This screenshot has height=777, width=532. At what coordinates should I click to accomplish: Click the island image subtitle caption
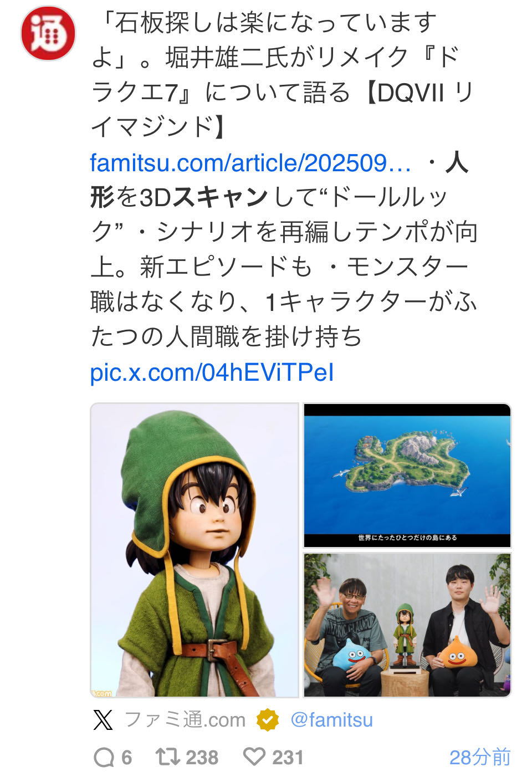click(407, 538)
